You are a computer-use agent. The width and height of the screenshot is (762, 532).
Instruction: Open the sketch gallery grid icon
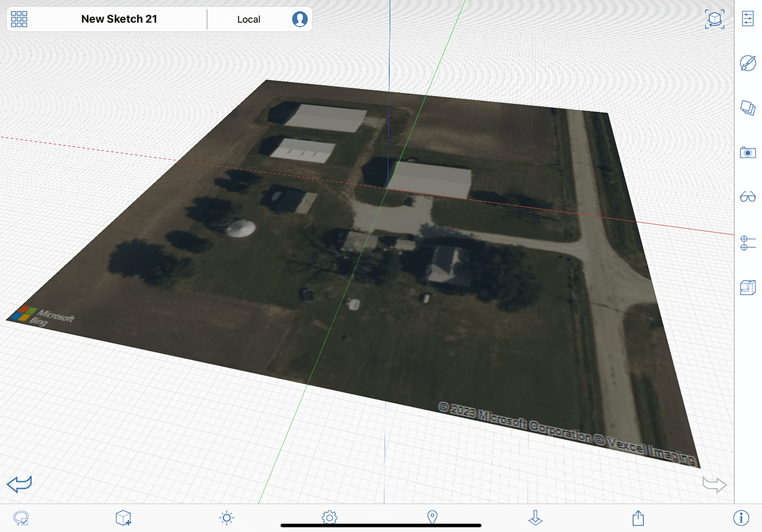(x=19, y=19)
